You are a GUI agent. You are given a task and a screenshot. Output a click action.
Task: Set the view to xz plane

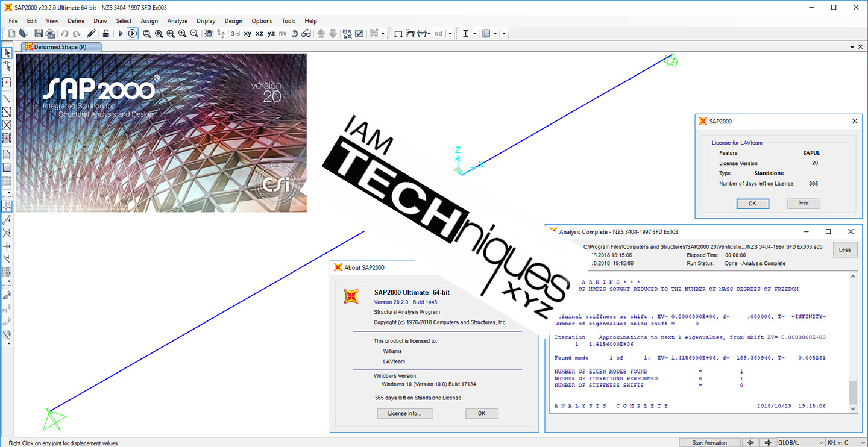click(x=259, y=34)
